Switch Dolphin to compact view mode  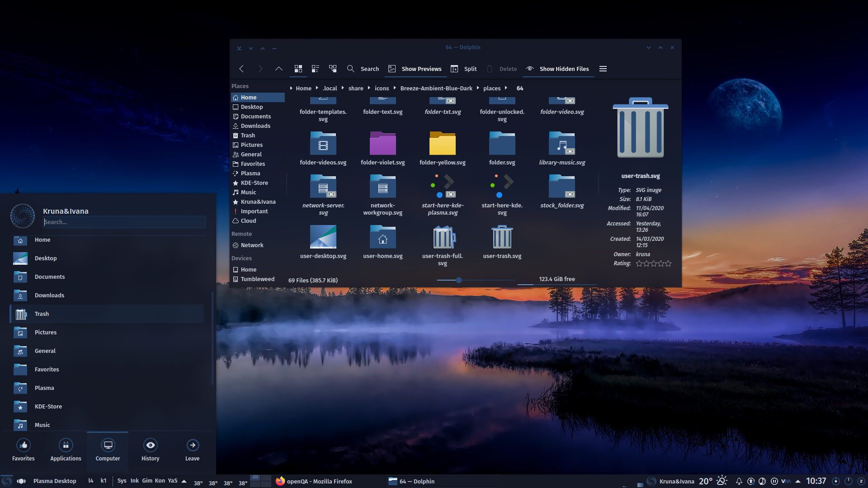(315, 69)
